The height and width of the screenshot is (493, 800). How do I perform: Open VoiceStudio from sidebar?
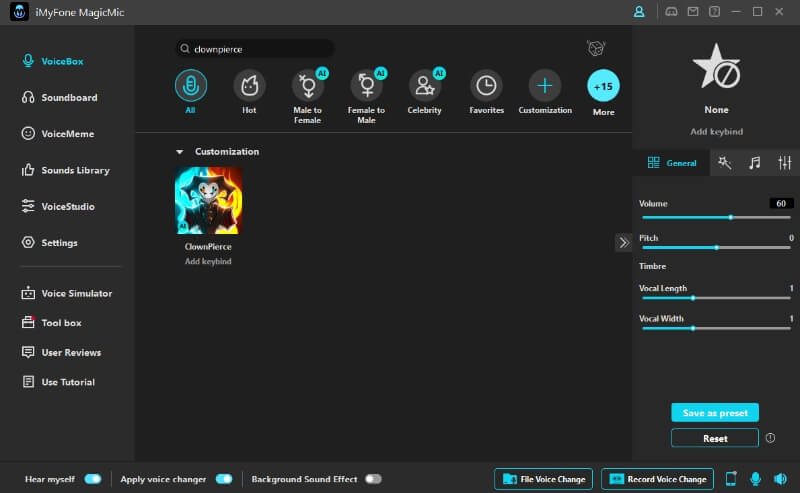tap(58, 206)
